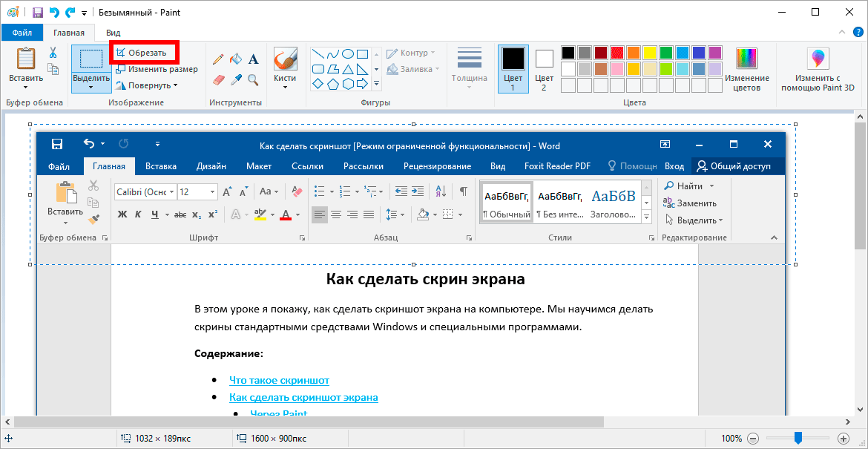Screen dimensions: 868x449
Task: Select the Text tool
Action: [254, 59]
